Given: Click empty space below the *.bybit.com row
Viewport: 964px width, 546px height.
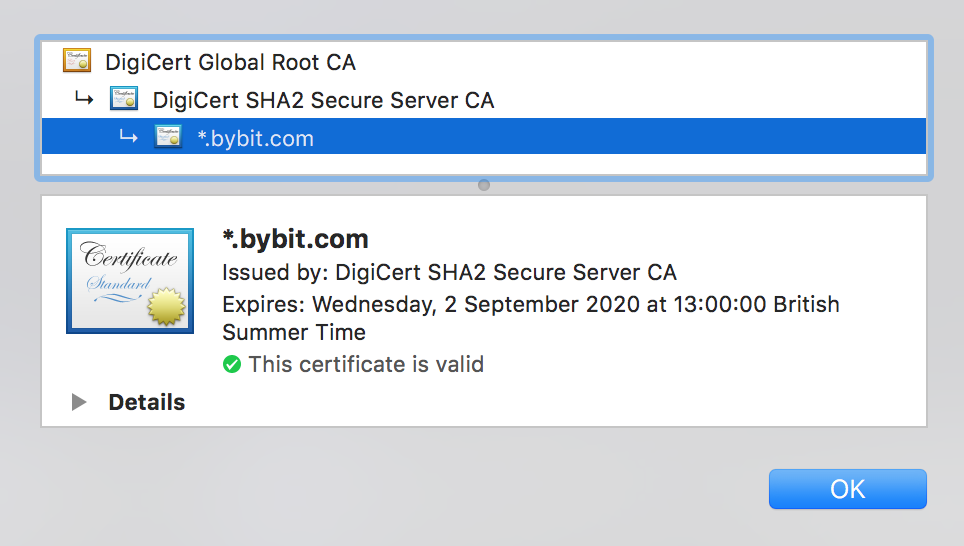Looking at the screenshot, I should [484, 164].
